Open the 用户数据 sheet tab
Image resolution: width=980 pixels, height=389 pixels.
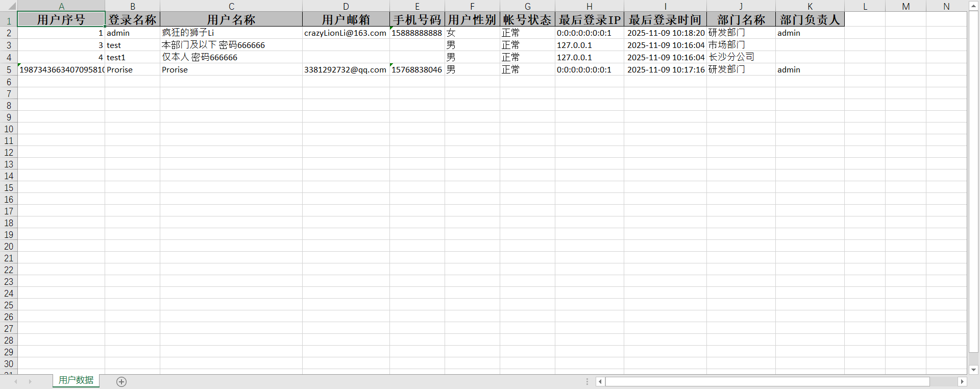(x=76, y=380)
